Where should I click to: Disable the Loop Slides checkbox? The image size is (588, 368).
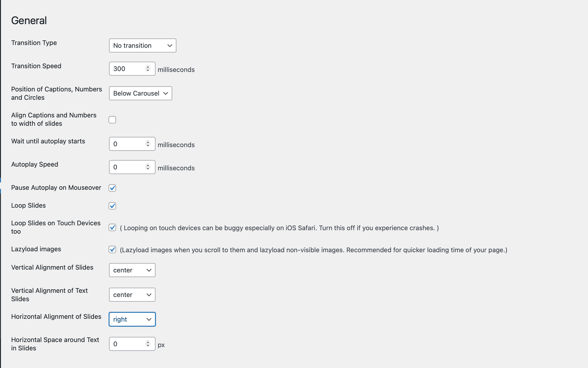click(112, 206)
